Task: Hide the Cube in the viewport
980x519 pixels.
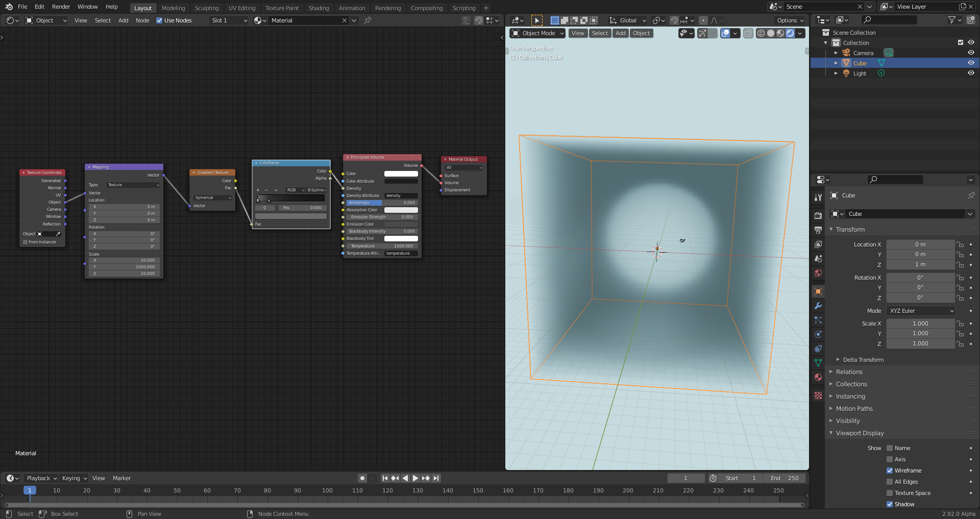Action: tap(970, 63)
